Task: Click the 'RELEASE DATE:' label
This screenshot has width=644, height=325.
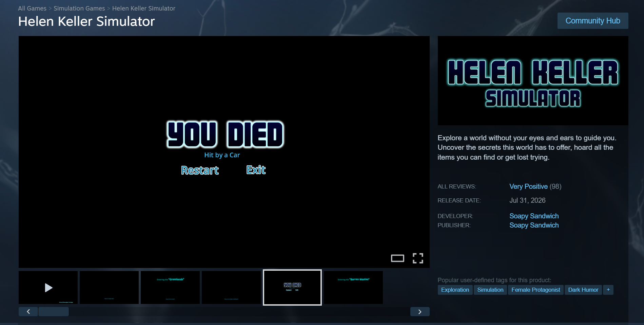Action: pos(459,200)
